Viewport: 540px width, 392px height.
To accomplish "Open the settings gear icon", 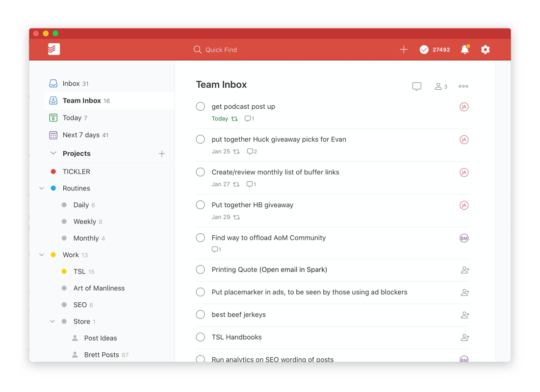I will coord(485,49).
